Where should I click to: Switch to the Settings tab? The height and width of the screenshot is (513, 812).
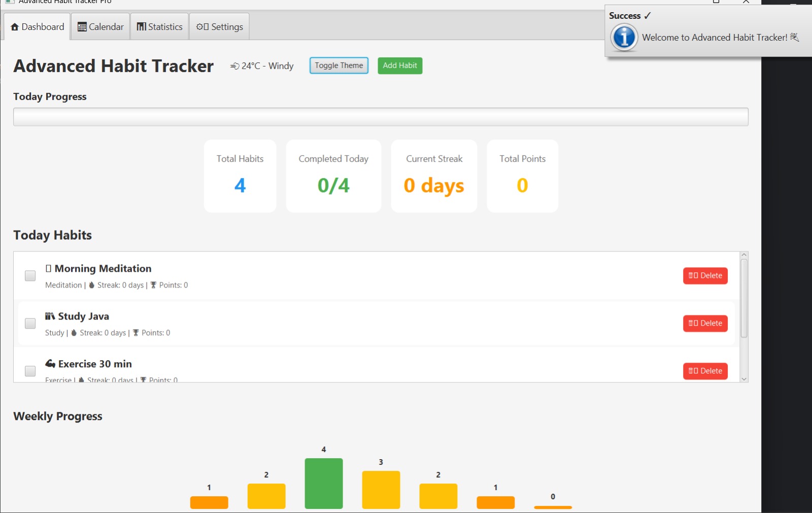click(x=219, y=27)
